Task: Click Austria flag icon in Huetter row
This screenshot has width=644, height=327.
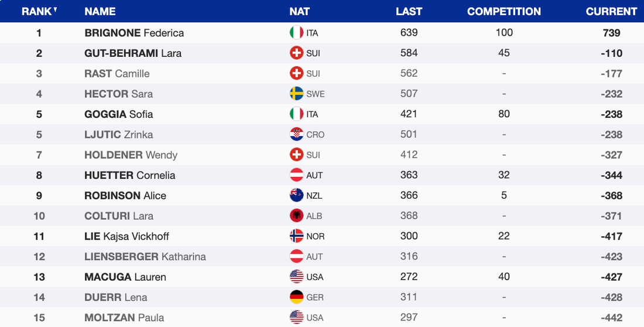Action: click(296, 175)
